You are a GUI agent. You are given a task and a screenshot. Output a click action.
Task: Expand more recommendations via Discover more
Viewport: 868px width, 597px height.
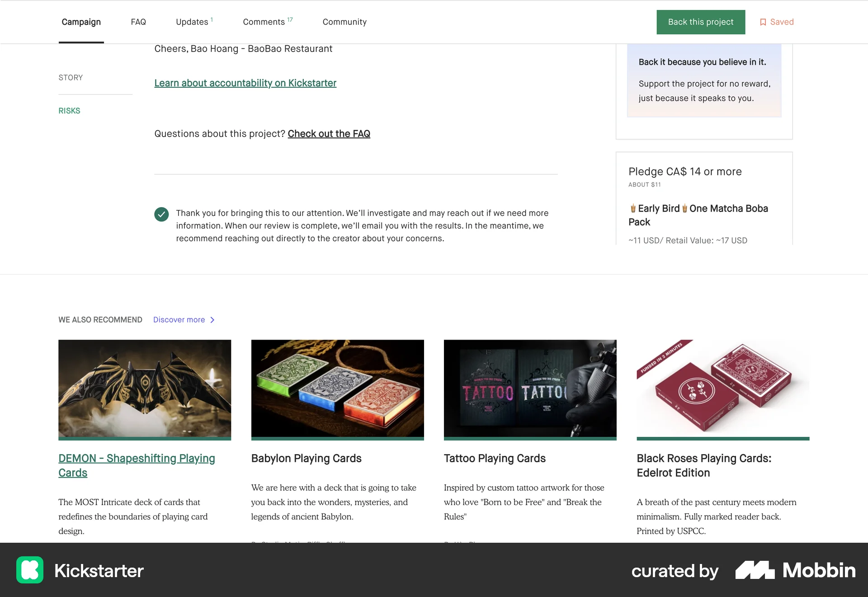pyautogui.click(x=179, y=320)
